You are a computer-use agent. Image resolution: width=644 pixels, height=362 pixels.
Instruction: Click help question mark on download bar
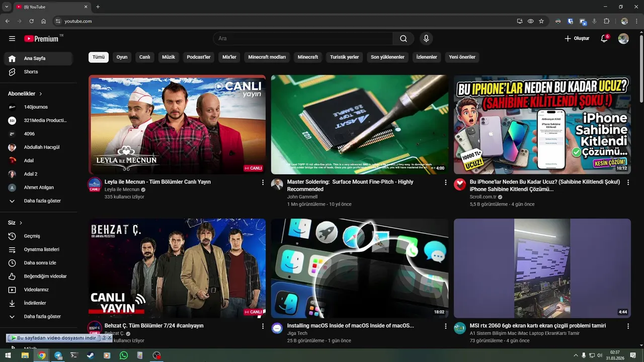[x=104, y=338]
